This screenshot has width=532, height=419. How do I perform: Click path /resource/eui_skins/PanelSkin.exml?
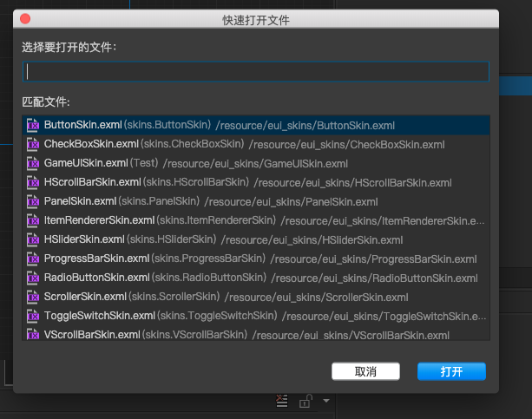coord(291,202)
